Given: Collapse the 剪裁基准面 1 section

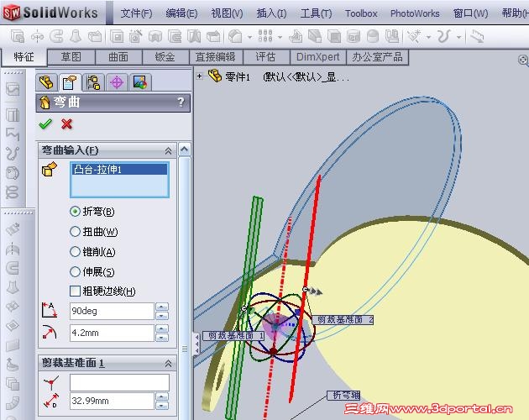Looking at the screenshot, I should click(168, 363).
